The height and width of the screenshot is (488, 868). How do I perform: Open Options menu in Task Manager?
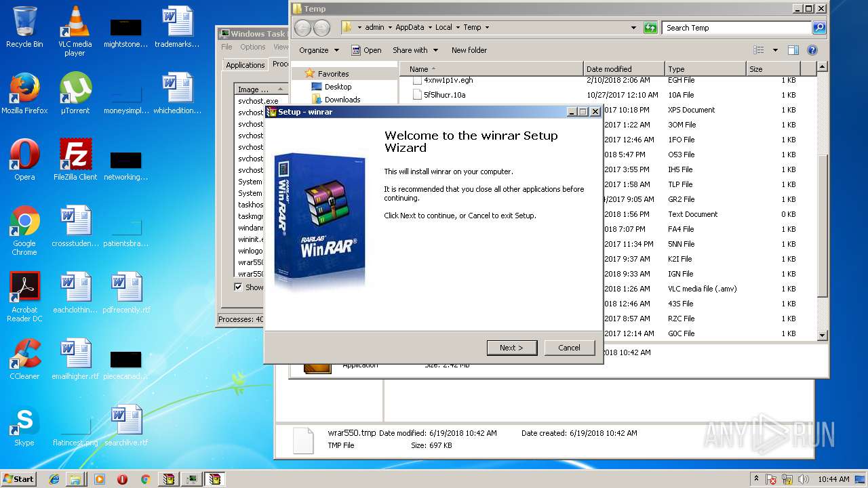(252, 47)
